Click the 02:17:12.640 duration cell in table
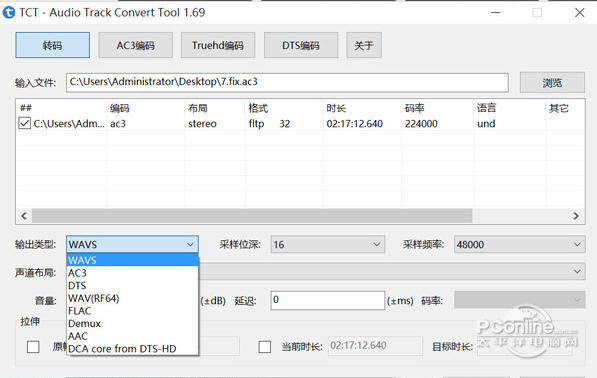 point(354,124)
